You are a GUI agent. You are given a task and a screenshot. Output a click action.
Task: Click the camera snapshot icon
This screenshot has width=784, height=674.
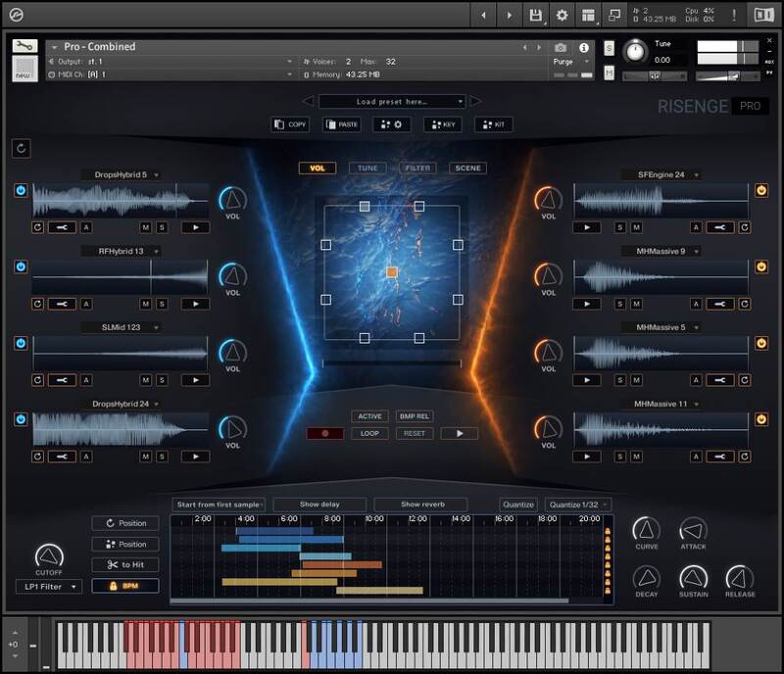pos(561,47)
